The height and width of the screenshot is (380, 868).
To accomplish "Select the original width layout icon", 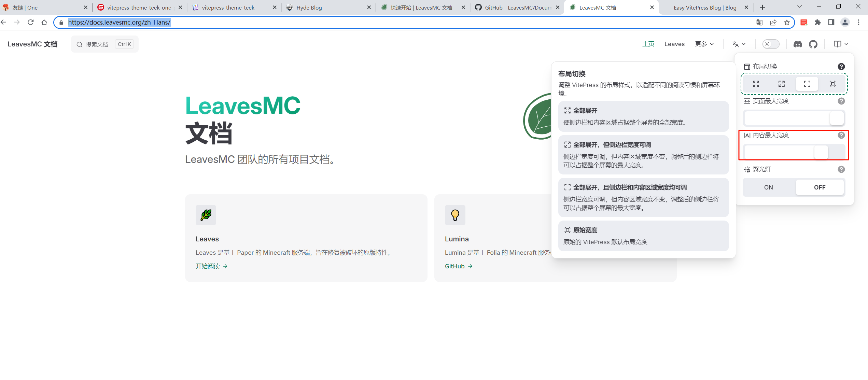I will [x=833, y=84].
